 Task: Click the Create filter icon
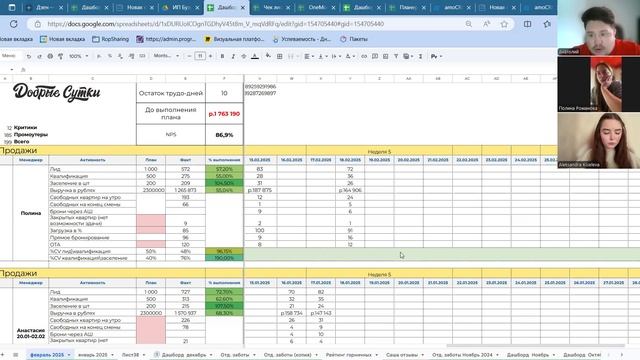[396, 56]
